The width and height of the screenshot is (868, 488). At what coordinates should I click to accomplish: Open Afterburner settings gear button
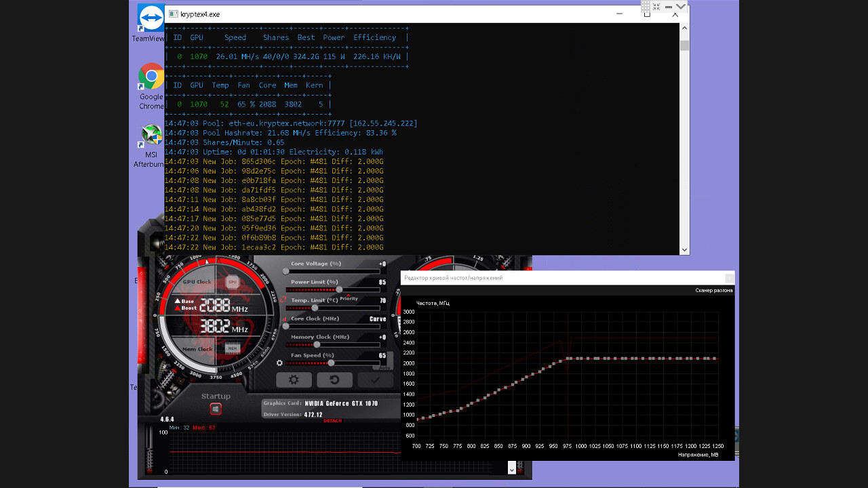pyautogui.click(x=294, y=380)
